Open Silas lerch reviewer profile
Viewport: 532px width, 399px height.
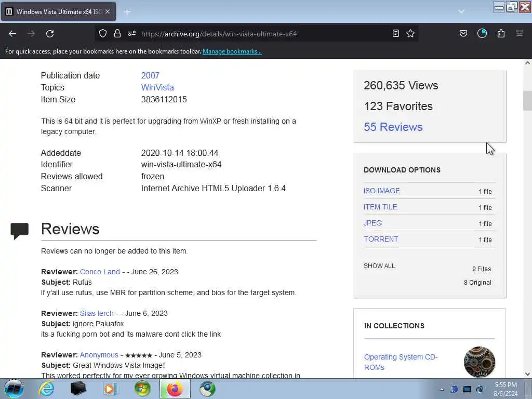click(x=97, y=313)
